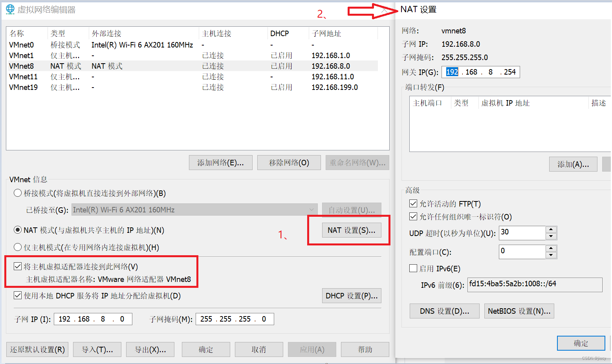The height and width of the screenshot is (364, 612).
Task: Toggle 允许活动的 FTP checkbox
Action: pyautogui.click(x=413, y=203)
